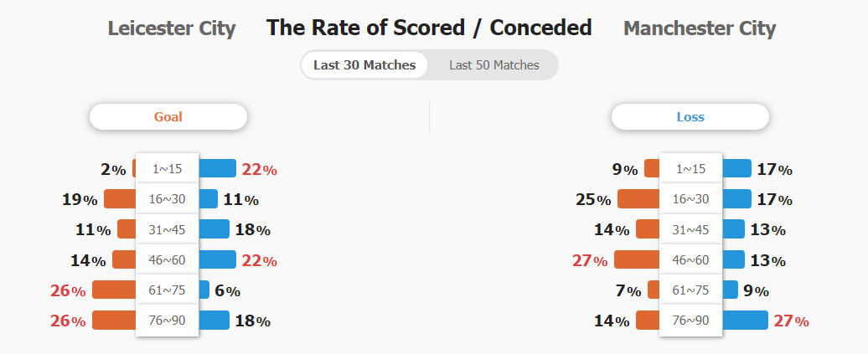Select the Manchester City team heading
868x354 pixels.
click(700, 28)
